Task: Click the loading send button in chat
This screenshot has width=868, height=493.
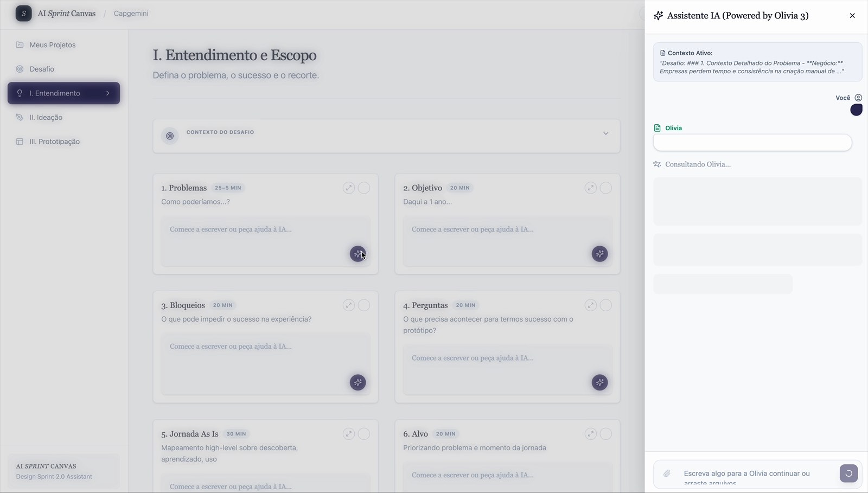Action: (849, 473)
